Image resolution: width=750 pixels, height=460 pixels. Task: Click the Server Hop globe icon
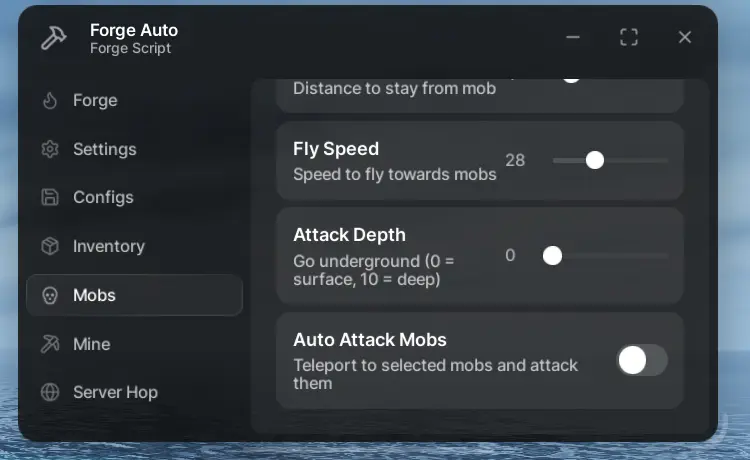(x=50, y=393)
